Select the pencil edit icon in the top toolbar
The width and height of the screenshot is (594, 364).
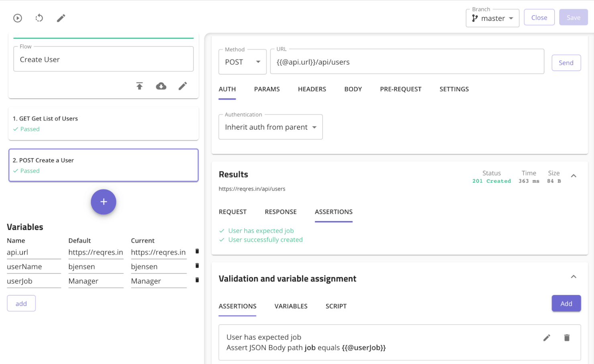[x=61, y=18]
